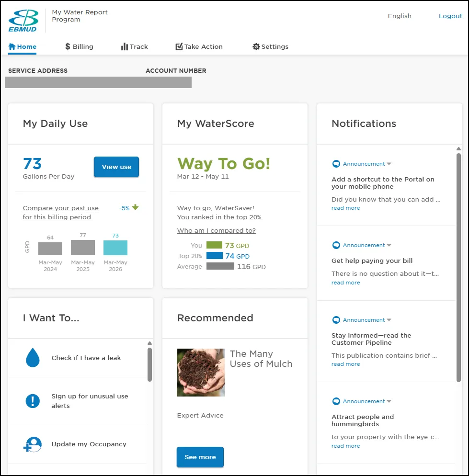Go to the Billing tab
This screenshot has width=469, height=476.
coord(79,47)
